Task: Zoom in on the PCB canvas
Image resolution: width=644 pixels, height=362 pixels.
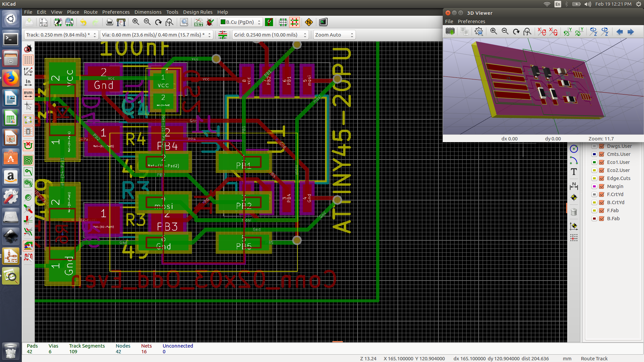Action: 136,22
